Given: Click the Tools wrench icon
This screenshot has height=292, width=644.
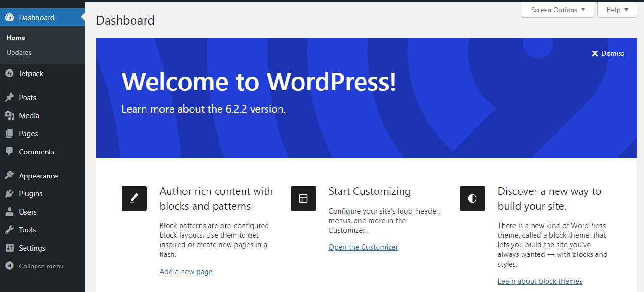Looking at the screenshot, I should (x=10, y=230).
